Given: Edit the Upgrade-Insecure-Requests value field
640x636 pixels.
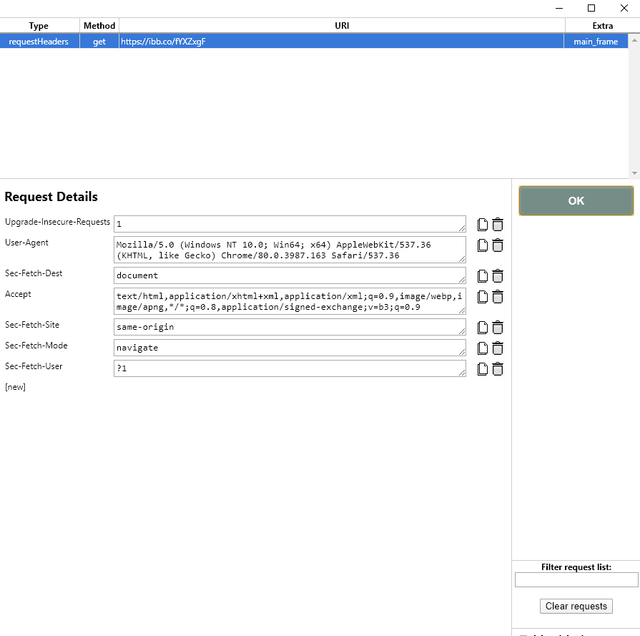Looking at the screenshot, I should [x=290, y=224].
